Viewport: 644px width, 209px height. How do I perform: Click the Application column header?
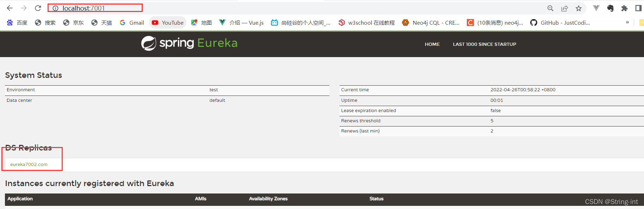(20, 199)
